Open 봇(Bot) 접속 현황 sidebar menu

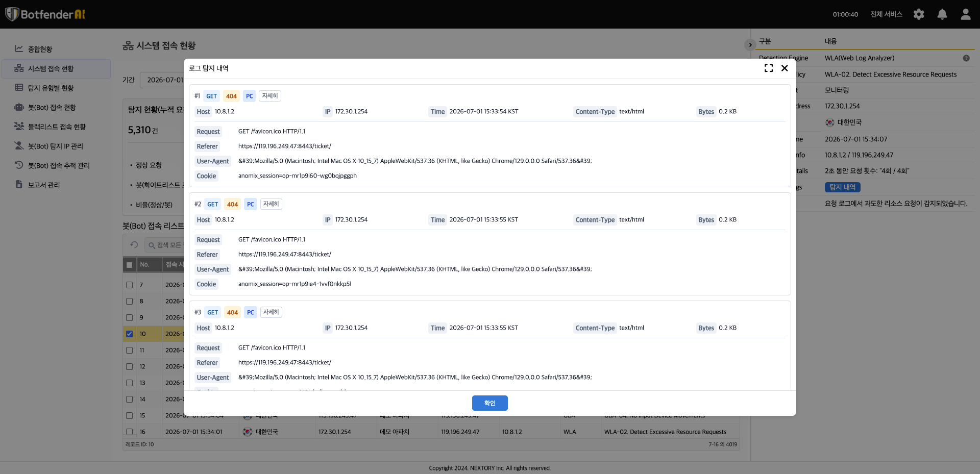point(56,107)
